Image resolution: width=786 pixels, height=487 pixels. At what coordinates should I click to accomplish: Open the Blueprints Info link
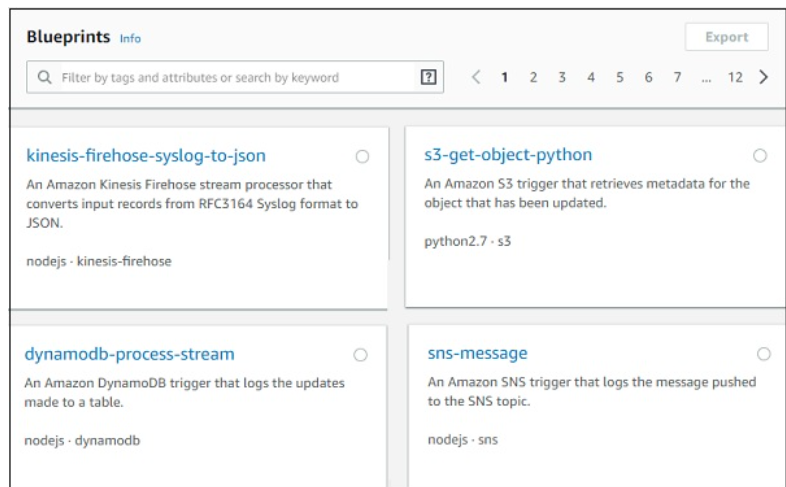coord(130,39)
